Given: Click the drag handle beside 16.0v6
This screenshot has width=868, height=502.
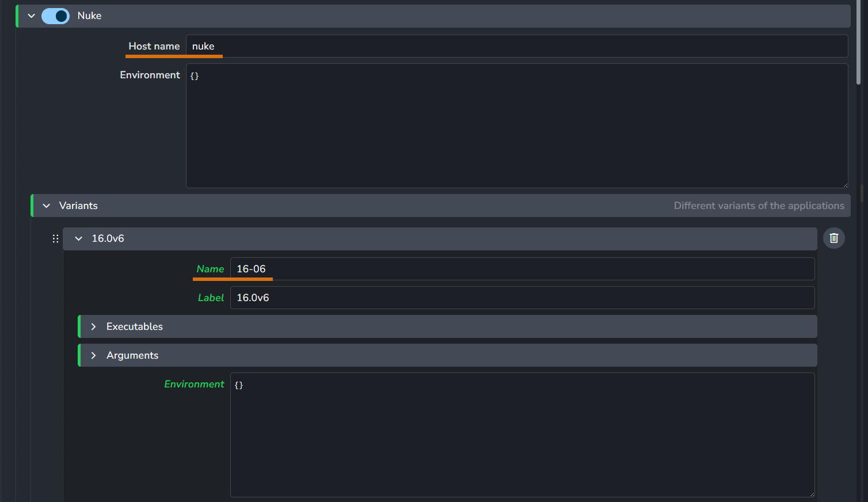Looking at the screenshot, I should click(55, 239).
